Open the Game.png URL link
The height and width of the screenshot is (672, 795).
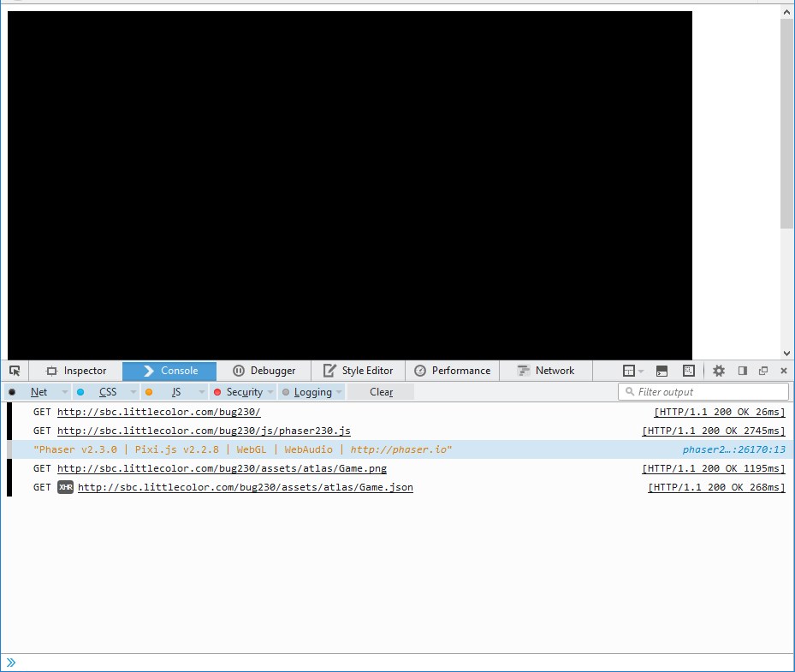pos(222,468)
